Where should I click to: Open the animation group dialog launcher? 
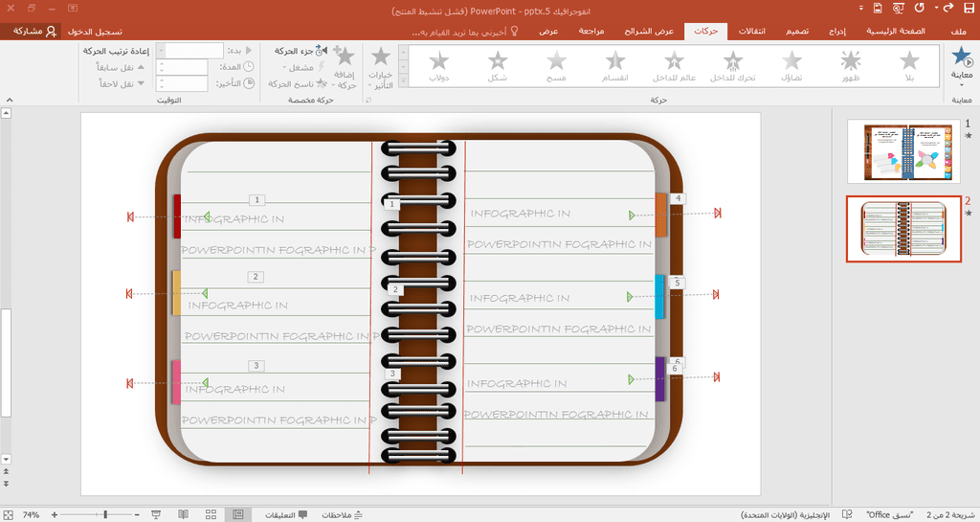[x=368, y=100]
